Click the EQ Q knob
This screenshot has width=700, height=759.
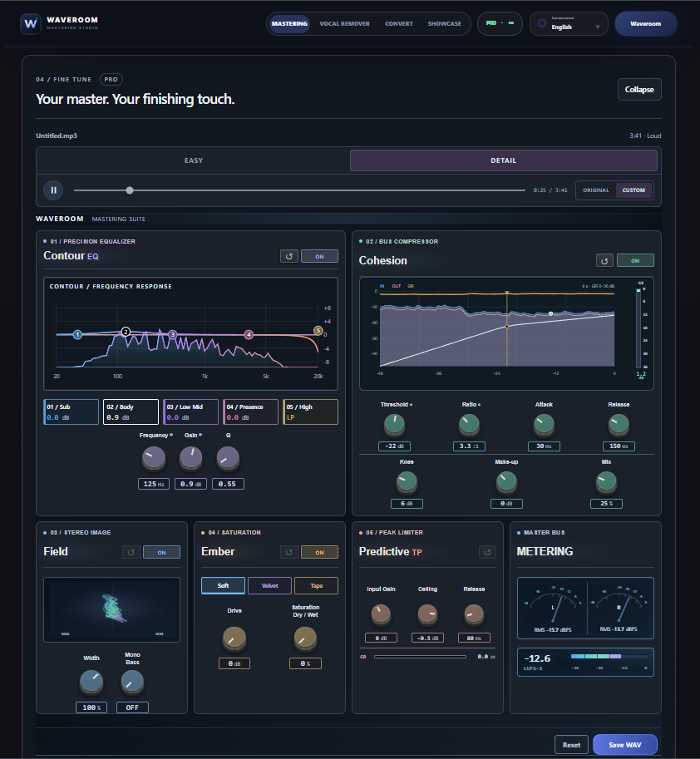tap(228, 458)
